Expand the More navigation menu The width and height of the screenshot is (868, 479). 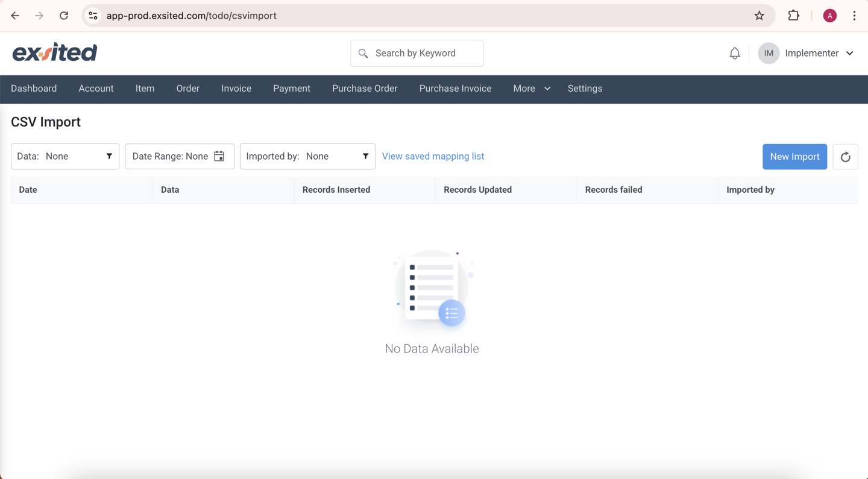531,89
